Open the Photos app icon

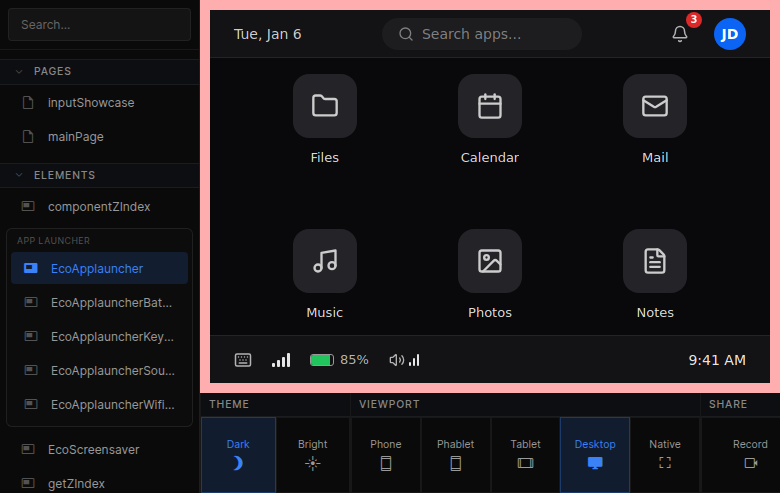pyautogui.click(x=490, y=261)
